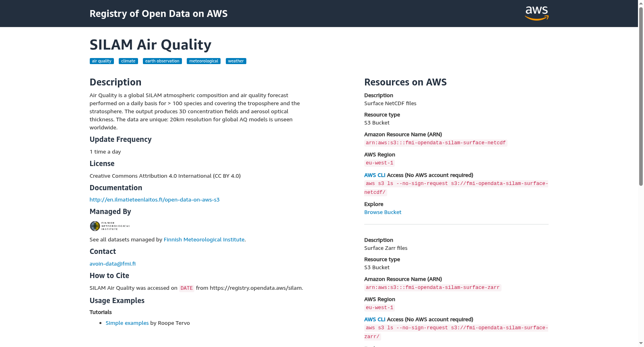Image resolution: width=644 pixels, height=347 pixels.
Task: Click the Zarr s3 ls command text
Action: tap(456, 332)
